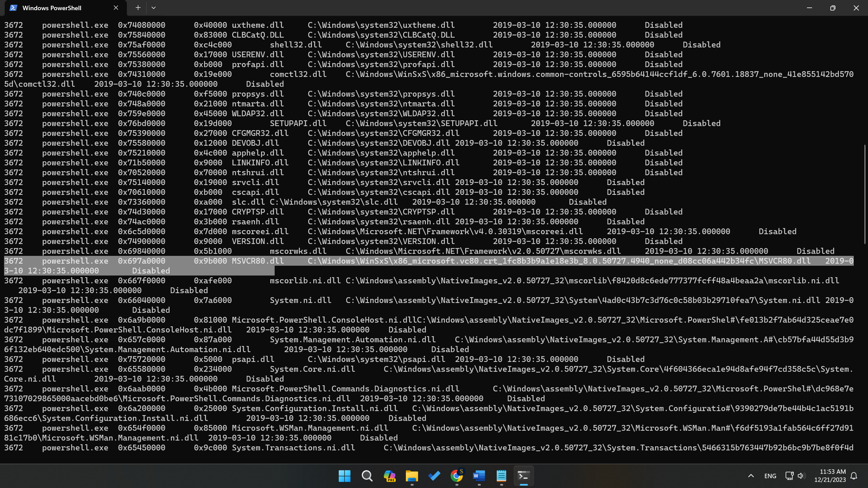Click the volume speaker icon

(802, 476)
